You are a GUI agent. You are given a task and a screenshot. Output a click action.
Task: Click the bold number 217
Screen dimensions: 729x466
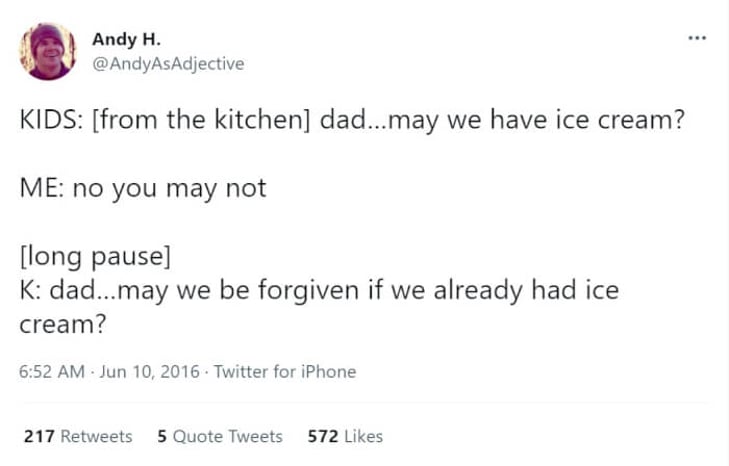click(40, 436)
